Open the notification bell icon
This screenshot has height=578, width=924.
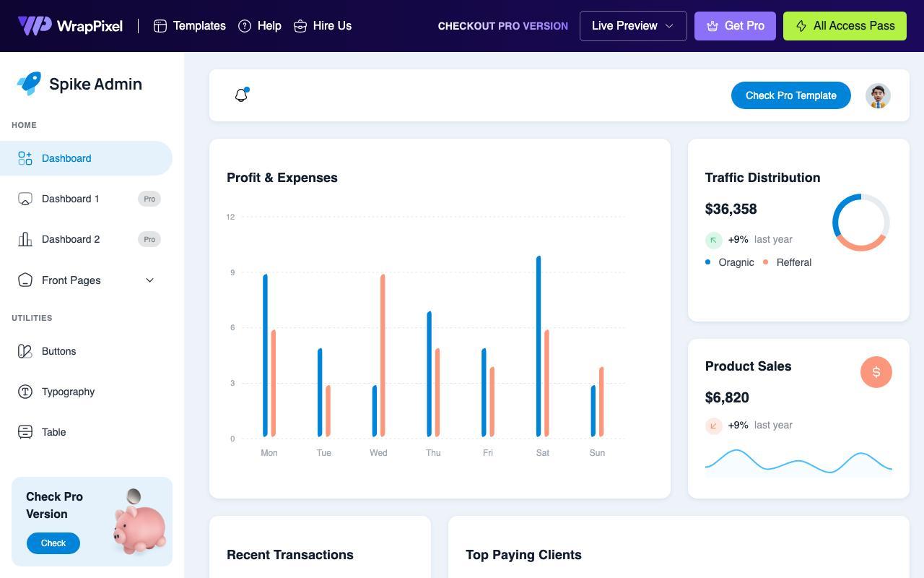click(242, 95)
